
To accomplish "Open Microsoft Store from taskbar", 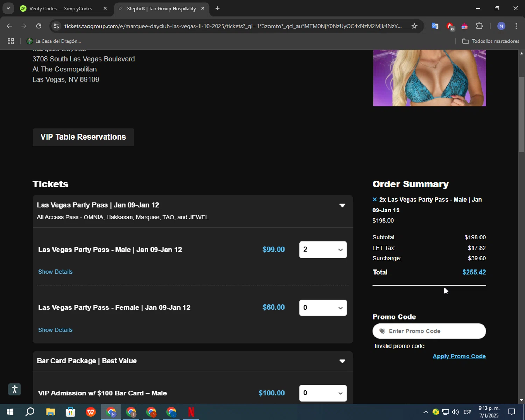I will [71, 412].
